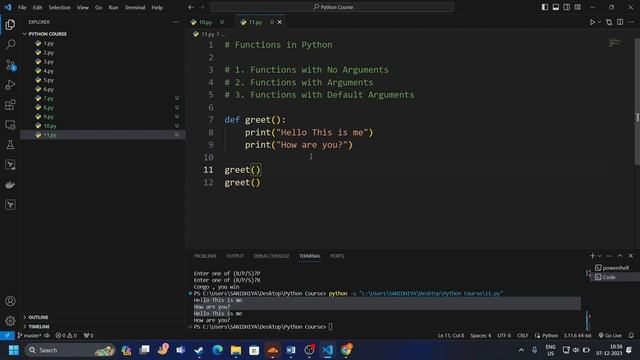Open the new terminal launch profile dropdown
Screen dimensions: 640x360
(599, 256)
